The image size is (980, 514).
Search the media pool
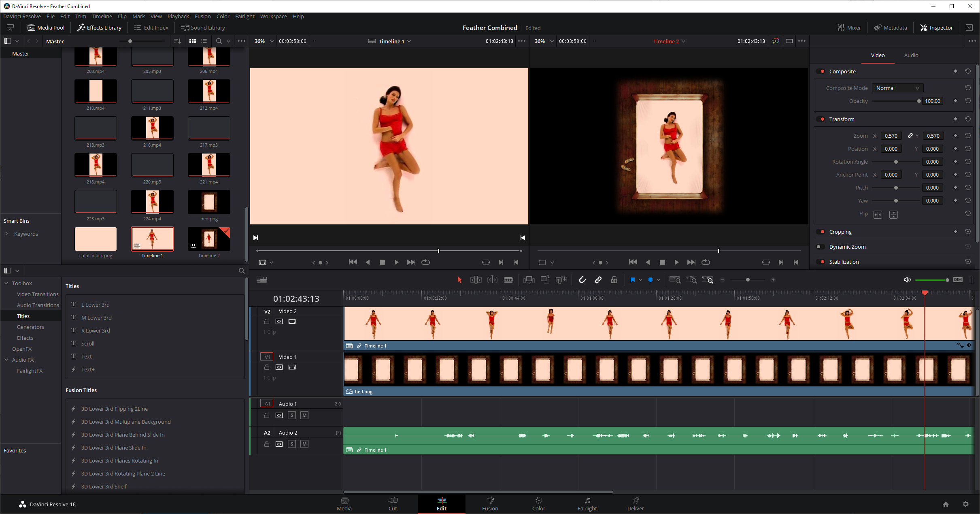tap(219, 41)
